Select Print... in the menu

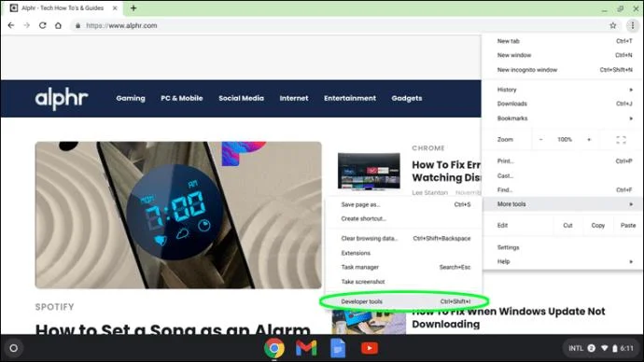(563, 160)
